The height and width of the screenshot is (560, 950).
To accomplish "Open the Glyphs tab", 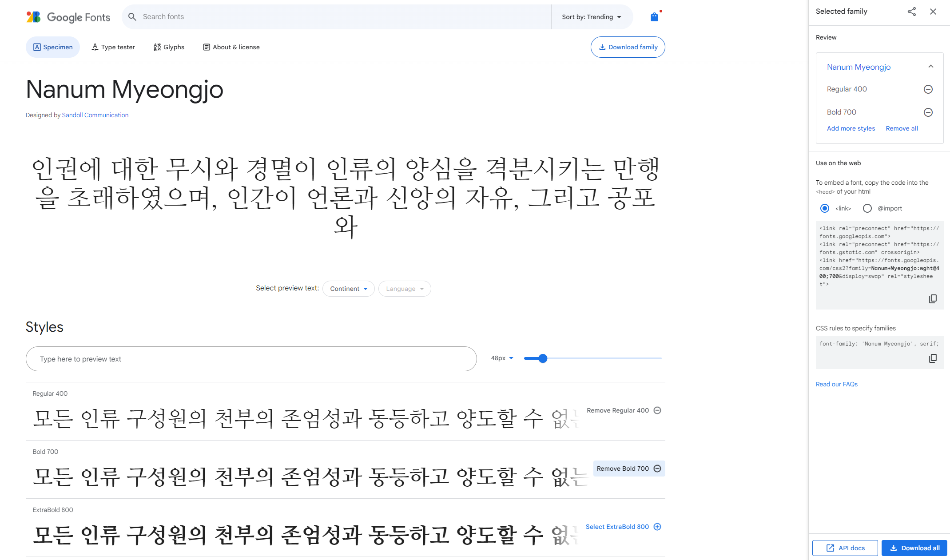I will pos(169,47).
